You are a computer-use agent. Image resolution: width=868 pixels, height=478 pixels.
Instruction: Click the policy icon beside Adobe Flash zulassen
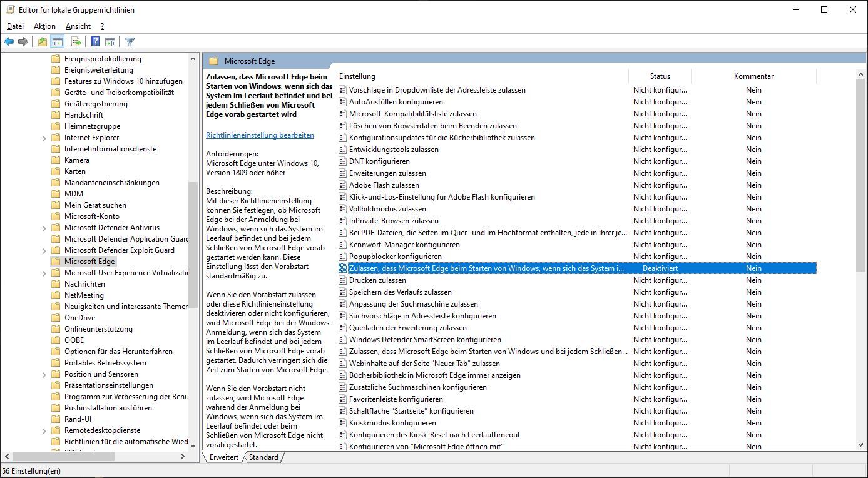coord(342,185)
